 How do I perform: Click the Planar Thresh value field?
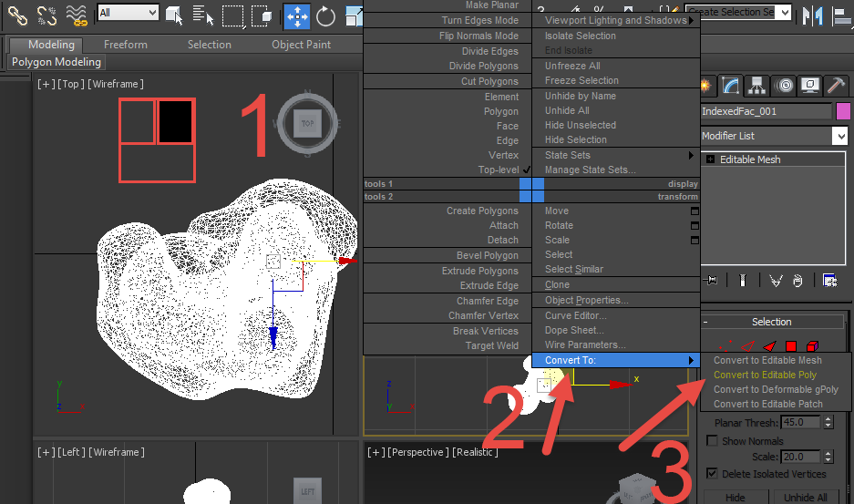tap(800, 422)
